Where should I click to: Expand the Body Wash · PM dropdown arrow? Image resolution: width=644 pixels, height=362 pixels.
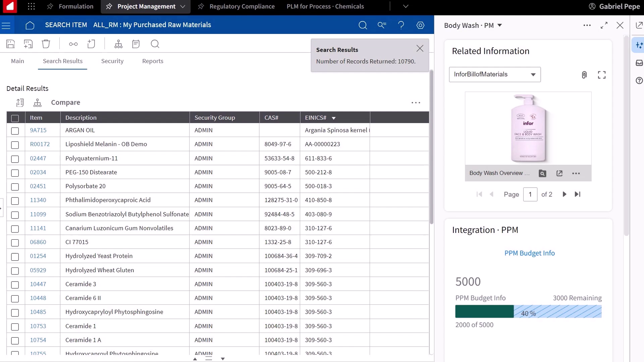coord(499,25)
